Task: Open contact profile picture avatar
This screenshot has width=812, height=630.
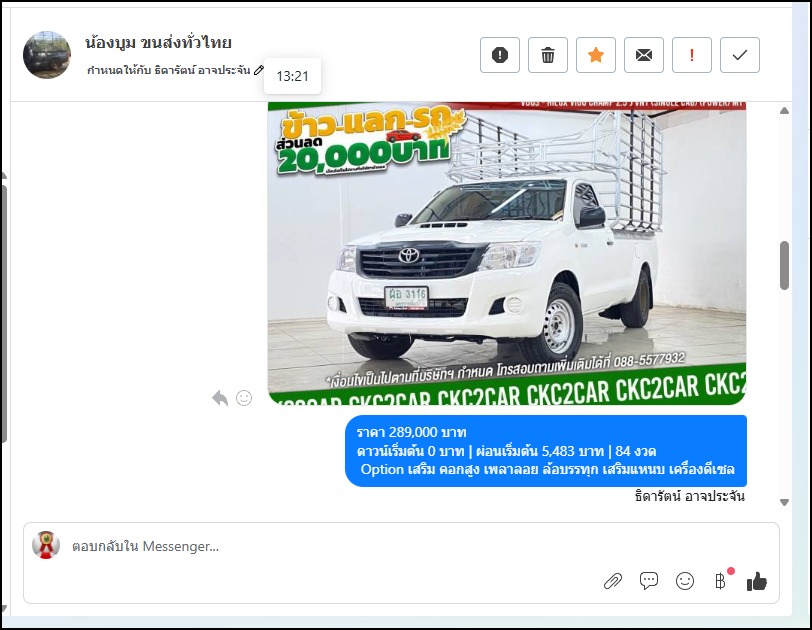Action: pyautogui.click(x=47, y=55)
